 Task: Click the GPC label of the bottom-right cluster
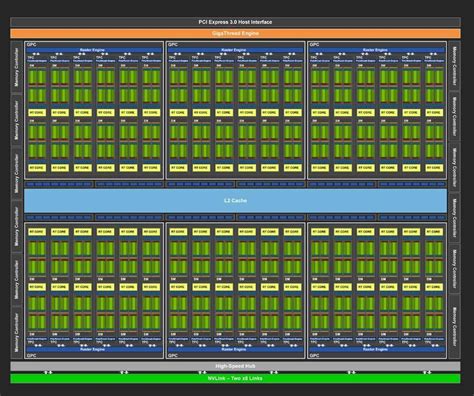pos(314,356)
